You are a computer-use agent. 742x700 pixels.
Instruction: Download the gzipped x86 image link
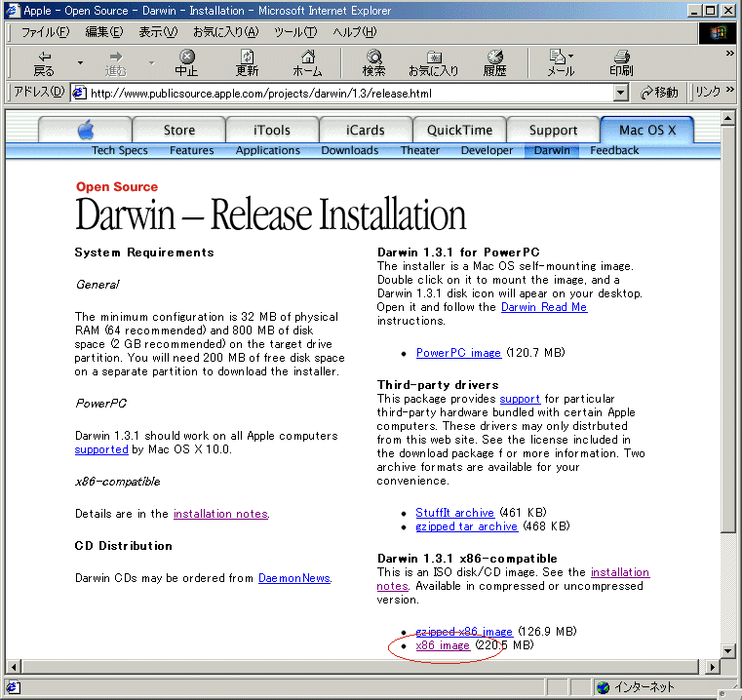click(x=464, y=632)
